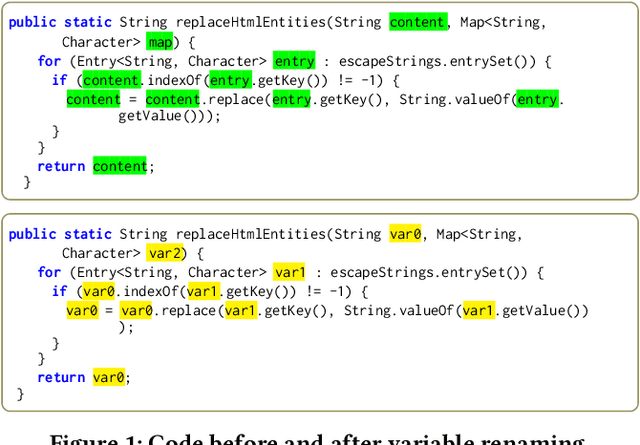This screenshot has height=445, width=640.
Task: Click 'public' keyword in the top code box
Action: point(32,23)
